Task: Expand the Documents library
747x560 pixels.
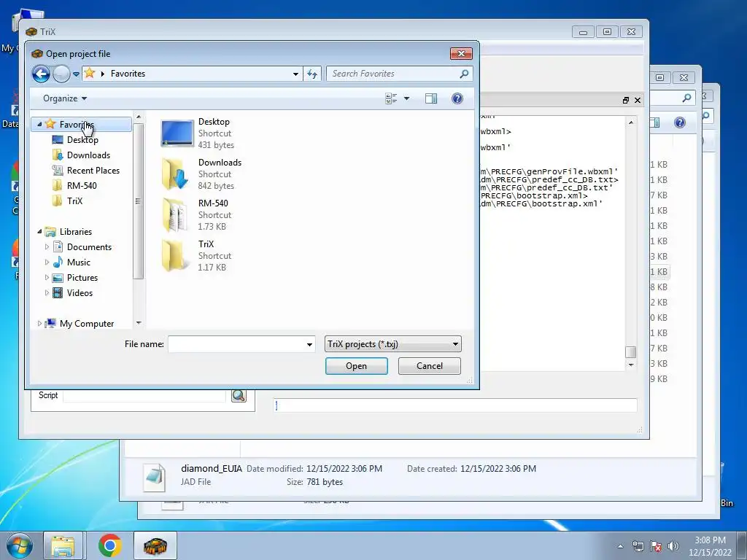Action: (x=47, y=247)
